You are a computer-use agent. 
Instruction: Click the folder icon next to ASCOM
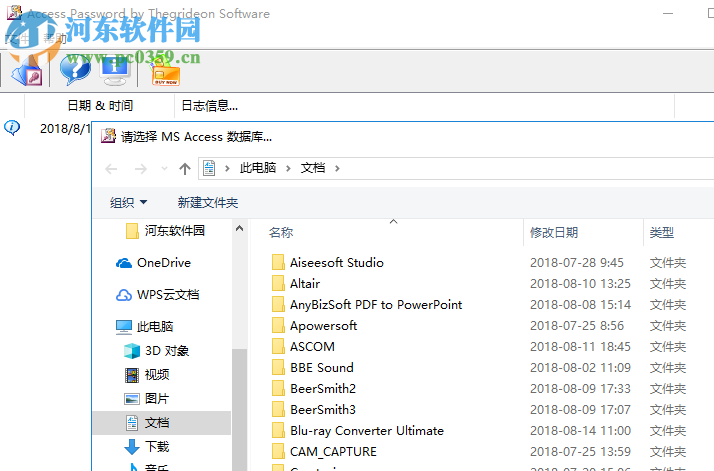point(278,346)
